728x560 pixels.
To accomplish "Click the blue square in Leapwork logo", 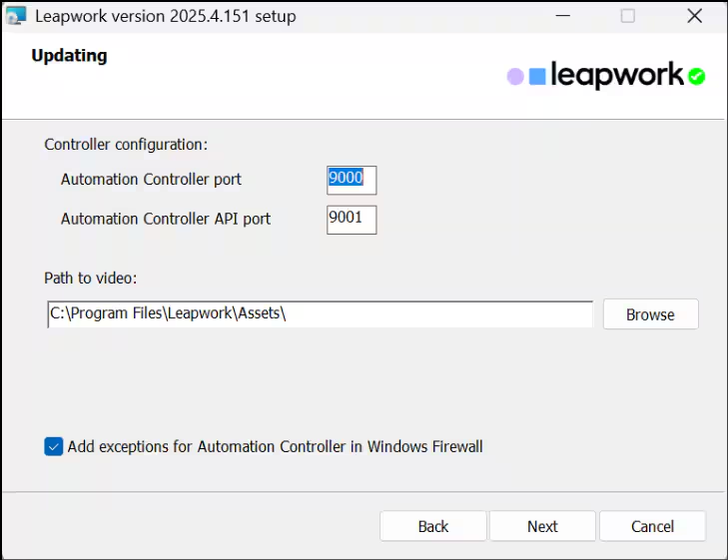I will pyautogui.click(x=537, y=76).
